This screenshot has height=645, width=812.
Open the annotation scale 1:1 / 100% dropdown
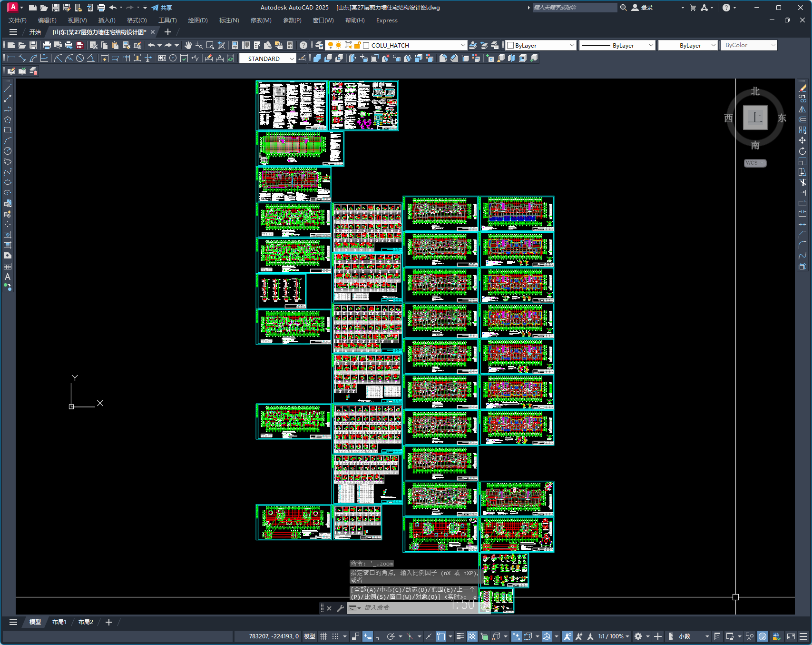coord(614,636)
